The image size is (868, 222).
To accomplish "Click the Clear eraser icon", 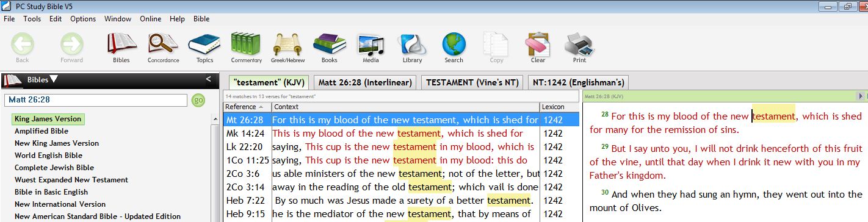I will click(538, 48).
